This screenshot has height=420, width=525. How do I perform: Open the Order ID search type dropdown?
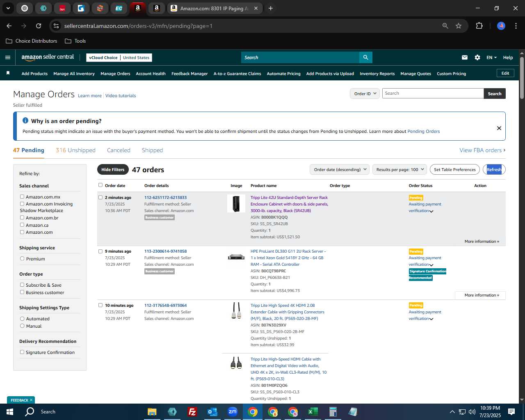click(365, 94)
